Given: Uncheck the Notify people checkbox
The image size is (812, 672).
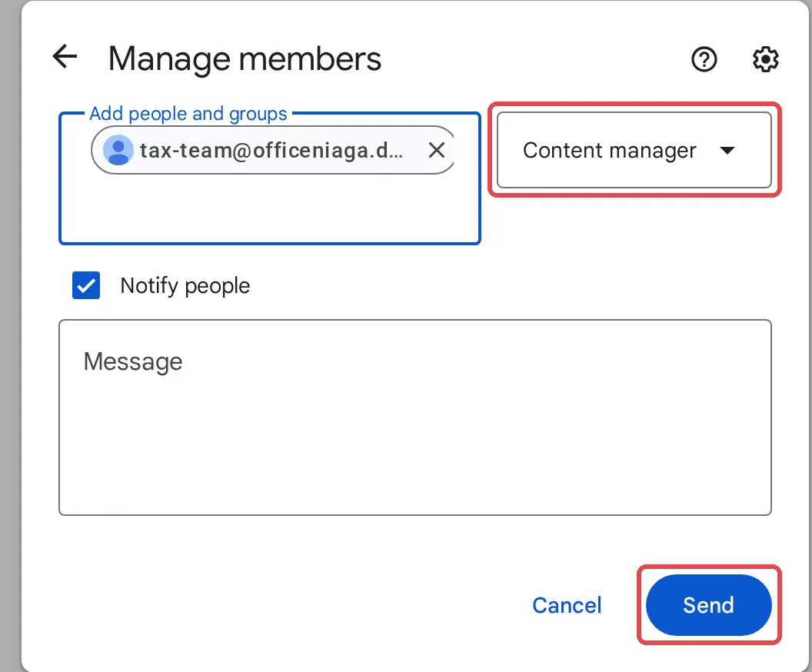Looking at the screenshot, I should (86, 285).
